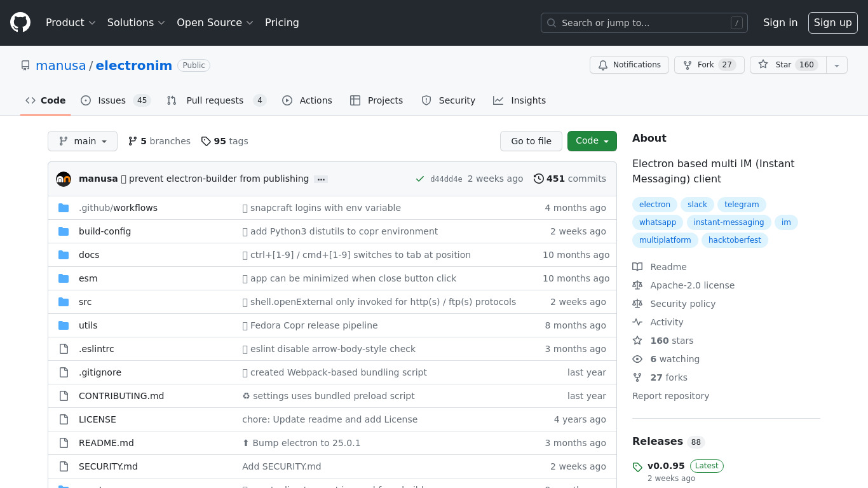
Task: Click the star icon in Star button
Action: point(763,65)
